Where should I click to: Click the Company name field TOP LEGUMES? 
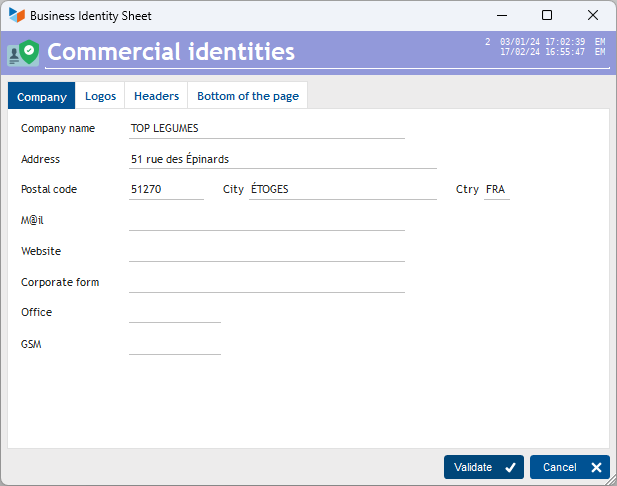point(267,129)
